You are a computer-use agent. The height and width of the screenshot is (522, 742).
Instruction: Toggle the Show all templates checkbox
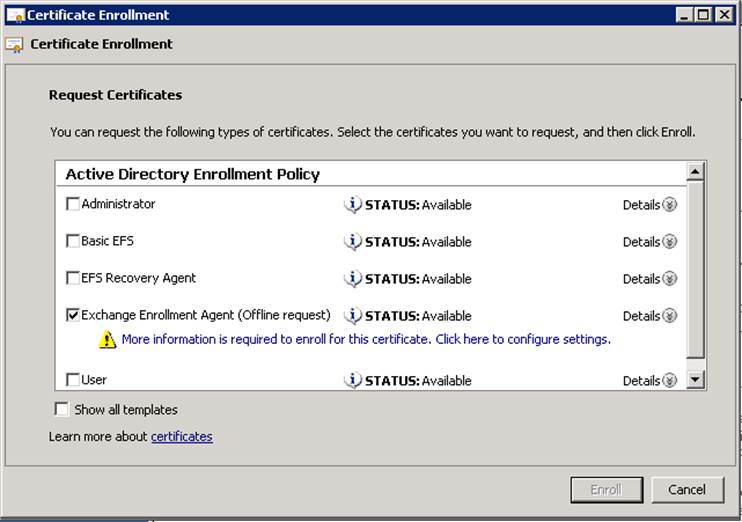(x=62, y=409)
